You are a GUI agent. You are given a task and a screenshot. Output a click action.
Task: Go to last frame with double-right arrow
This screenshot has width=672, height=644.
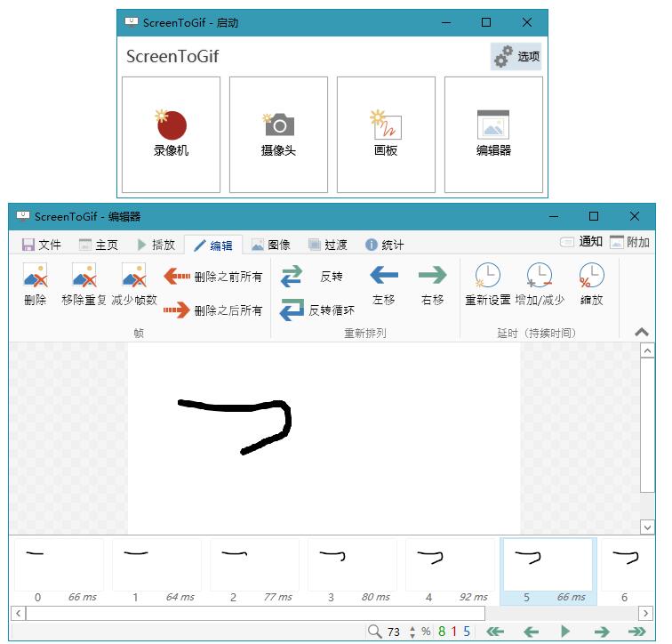tap(636, 632)
